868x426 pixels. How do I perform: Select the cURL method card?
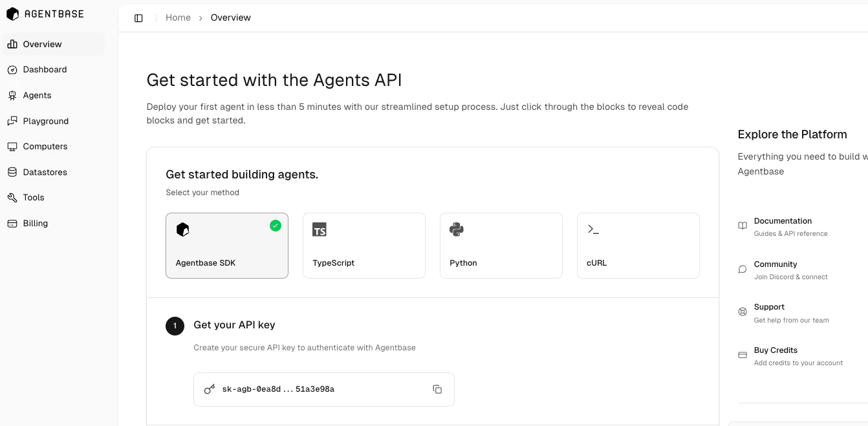pos(638,246)
